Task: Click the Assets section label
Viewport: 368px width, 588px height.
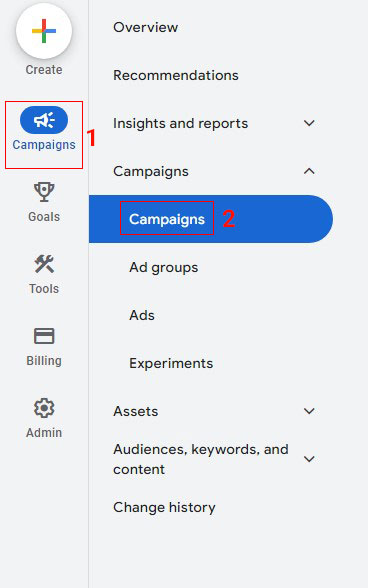Action: click(135, 411)
